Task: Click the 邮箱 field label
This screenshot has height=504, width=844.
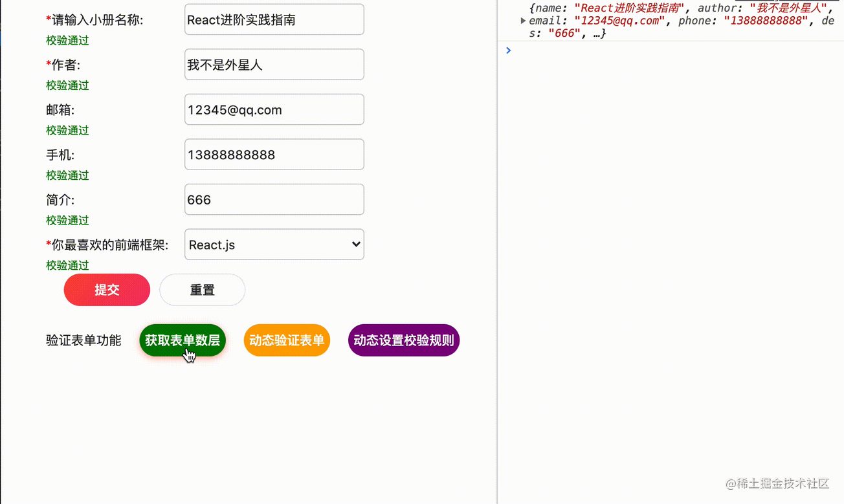Action: [x=60, y=110]
